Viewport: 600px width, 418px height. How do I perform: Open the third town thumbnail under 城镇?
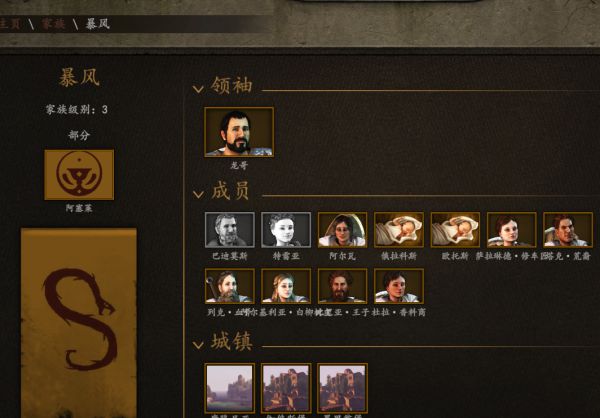pos(342,388)
